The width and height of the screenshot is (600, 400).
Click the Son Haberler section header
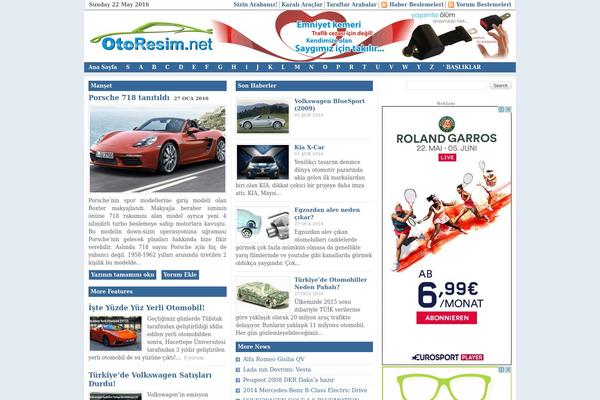304,86
